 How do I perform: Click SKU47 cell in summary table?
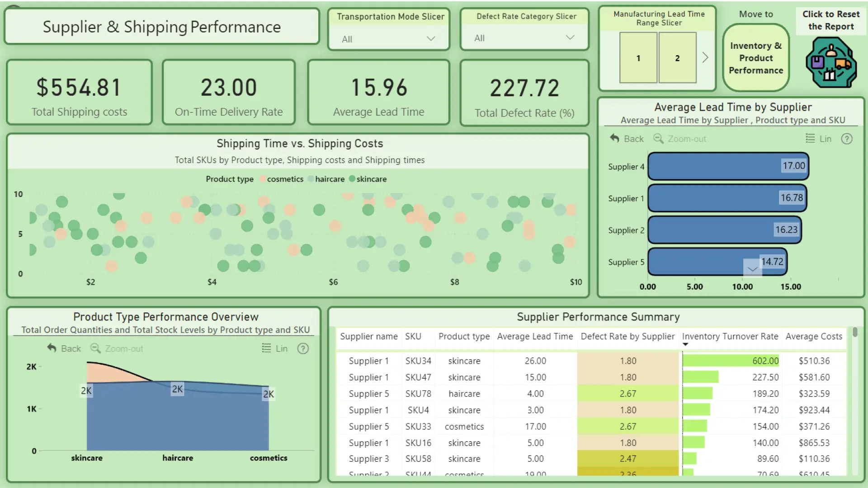pyautogui.click(x=418, y=377)
